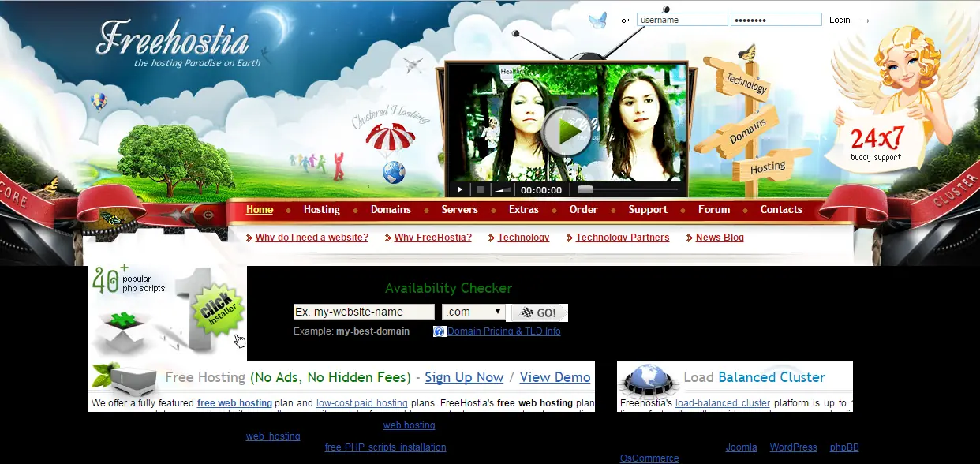Image resolution: width=980 pixels, height=464 pixels.
Task: Open the .com TLD dropdown
Action: (473, 312)
